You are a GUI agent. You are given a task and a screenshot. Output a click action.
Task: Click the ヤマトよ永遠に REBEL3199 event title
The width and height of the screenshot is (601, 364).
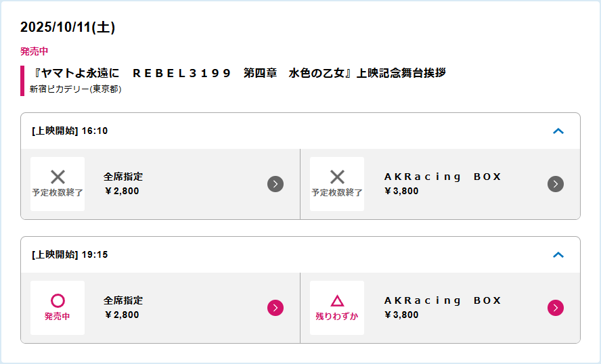coord(240,73)
